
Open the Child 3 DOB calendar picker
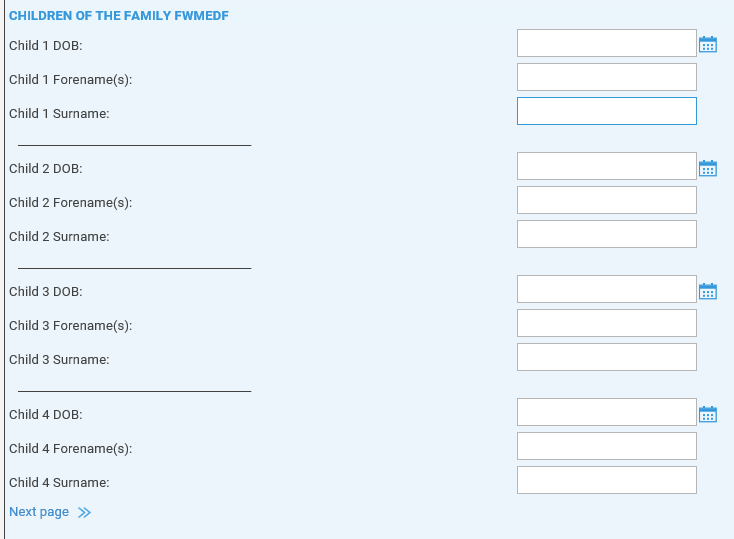pos(708,291)
